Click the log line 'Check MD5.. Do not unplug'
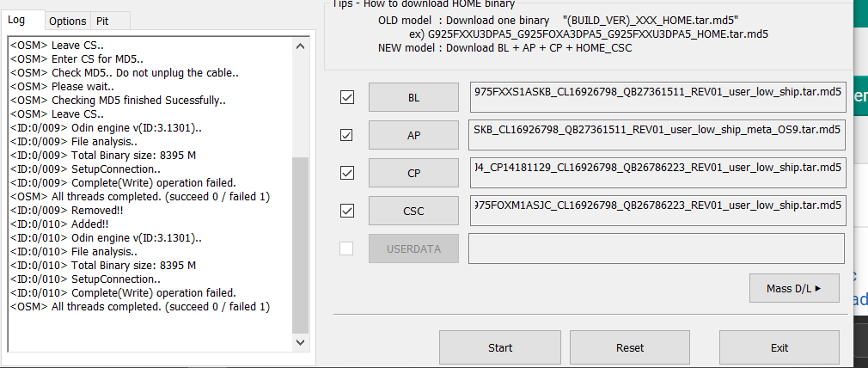 click(x=125, y=72)
